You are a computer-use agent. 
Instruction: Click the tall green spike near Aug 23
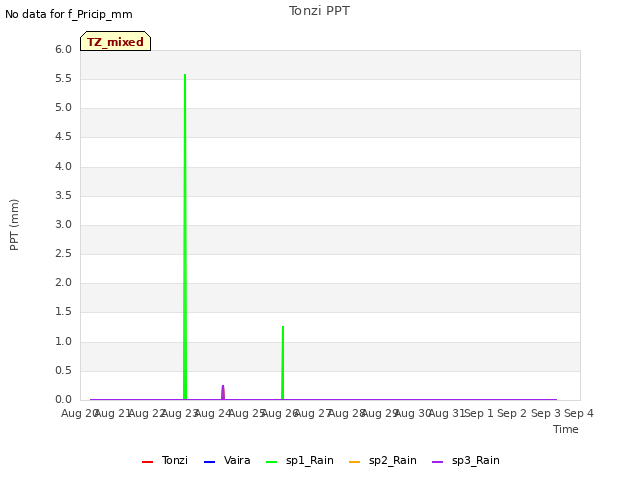pos(185,237)
